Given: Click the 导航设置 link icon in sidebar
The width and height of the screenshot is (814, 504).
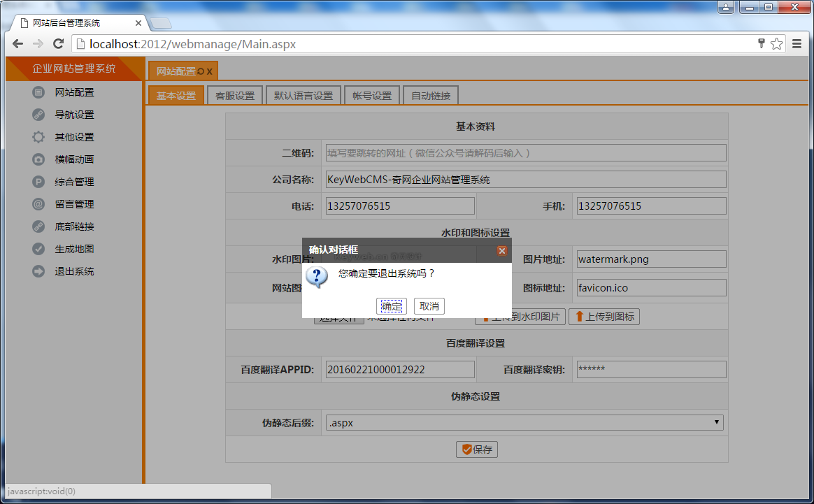Looking at the screenshot, I should pyautogui.click(x=38, y=115).
